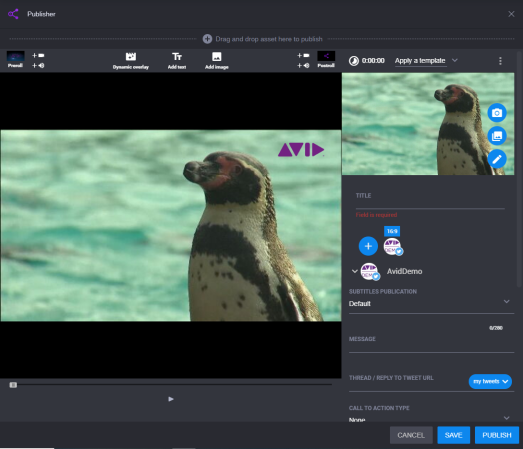Viewport: 523px width, 449px height.
Task: Select the Add text tool
Action: click(177, 61)
